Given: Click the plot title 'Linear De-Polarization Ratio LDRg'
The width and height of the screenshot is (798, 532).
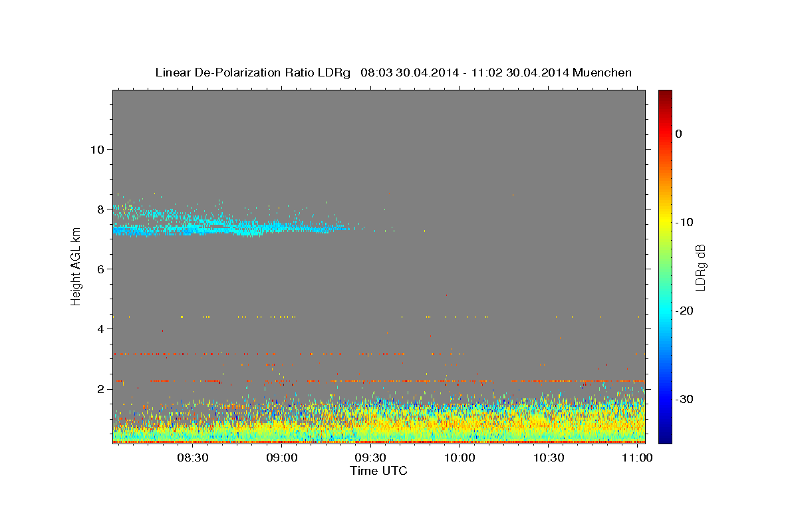Looking at the screenshot, I should click(252, 72).
